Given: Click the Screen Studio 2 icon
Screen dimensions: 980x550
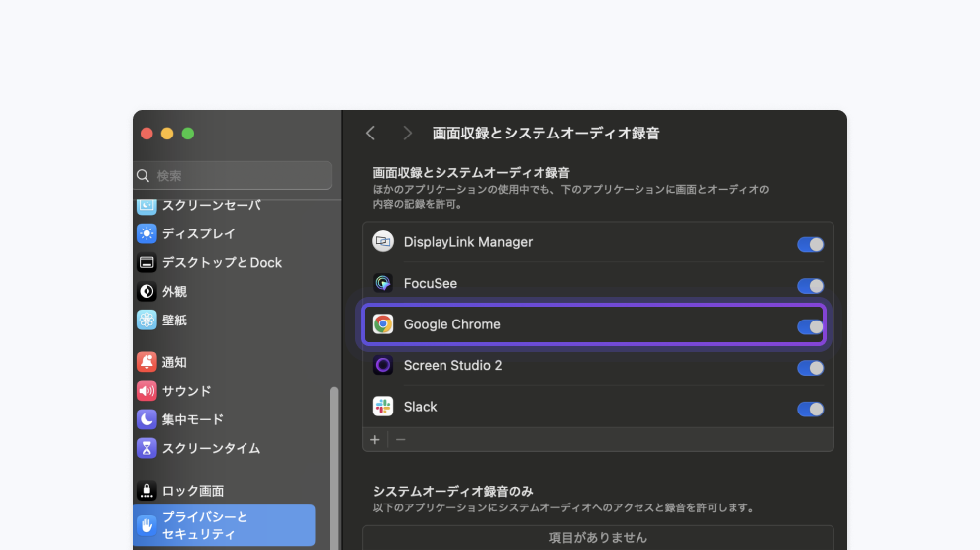Looking at the screenshot, I should 383,366.
